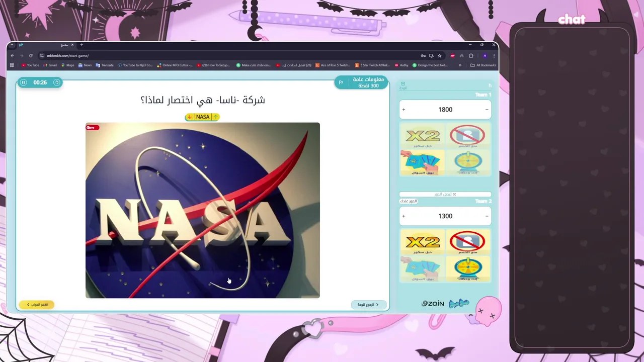This screenshot has height=362, width=644.
Task: Expand hidden bookmarks with the chevron
Action: (x=460, y=65)
